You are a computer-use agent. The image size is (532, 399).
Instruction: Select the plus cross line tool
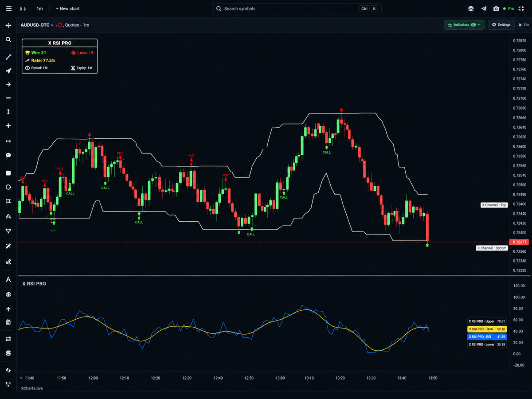click(x=8, y=126)
